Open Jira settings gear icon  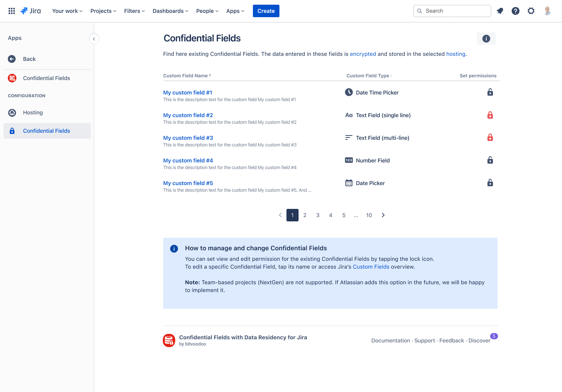(x=531, y=11)
